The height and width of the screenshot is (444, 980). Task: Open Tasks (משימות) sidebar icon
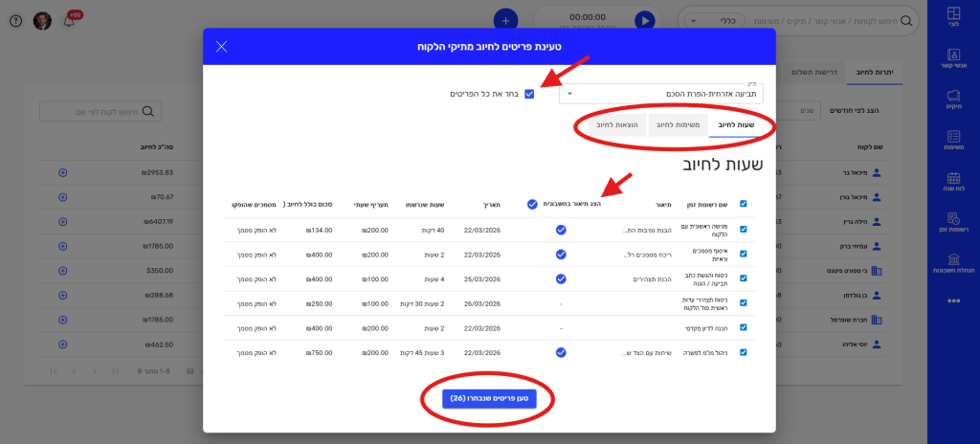(952, 140)
